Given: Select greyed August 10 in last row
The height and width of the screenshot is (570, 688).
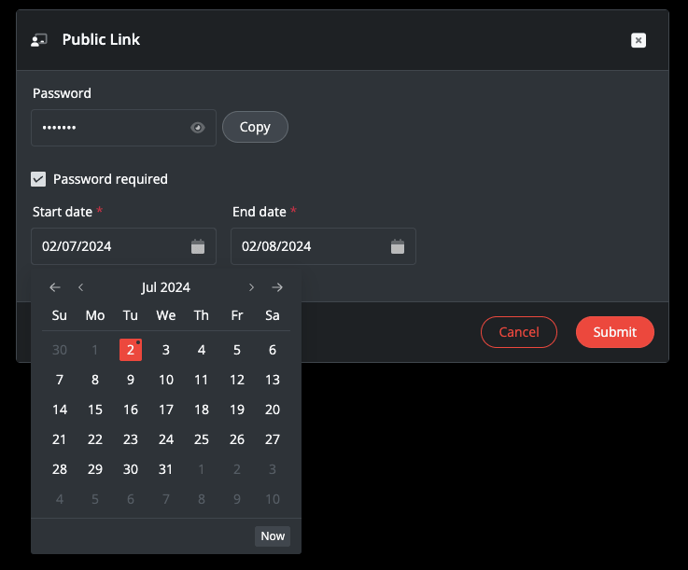Looking at the screenshot, I should pos(272,499).
